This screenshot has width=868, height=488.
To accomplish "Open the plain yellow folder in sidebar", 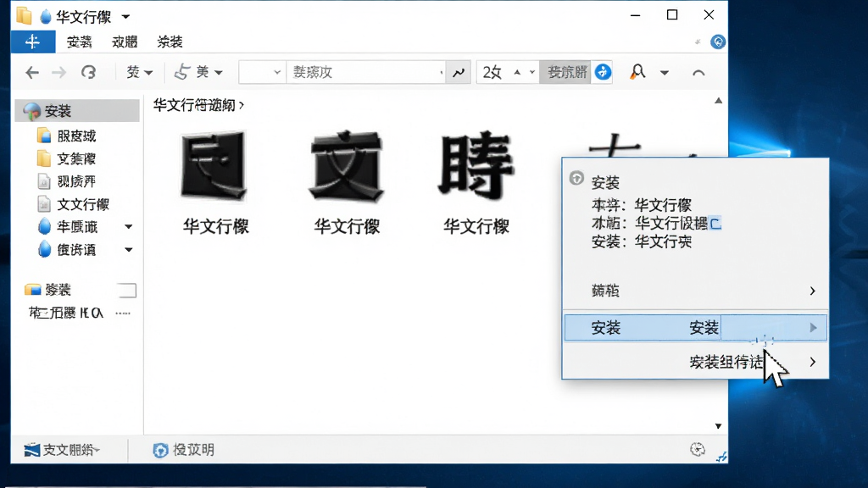I will [66, 159].
